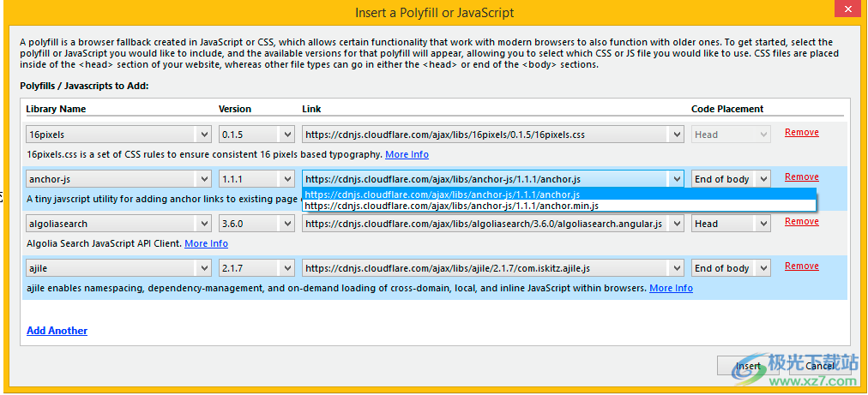Screen dimensions: 868x395
Task: Click the Cancel button
Action: pos(820,366)
